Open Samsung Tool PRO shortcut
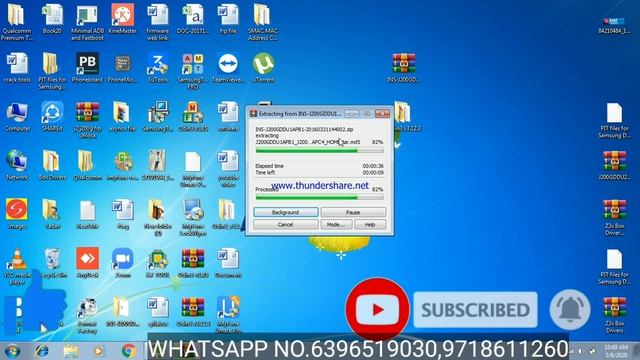The width and height of the screenshot is (640, 360). [193, 71]
